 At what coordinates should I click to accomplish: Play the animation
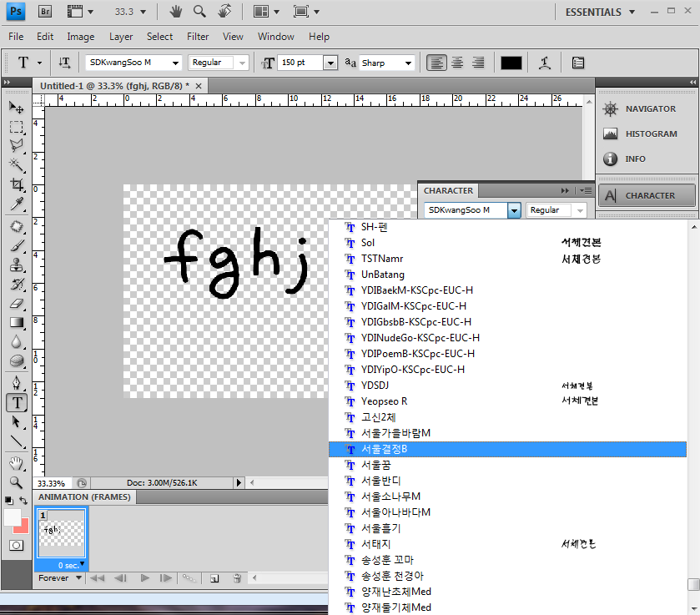coord(144,578)
